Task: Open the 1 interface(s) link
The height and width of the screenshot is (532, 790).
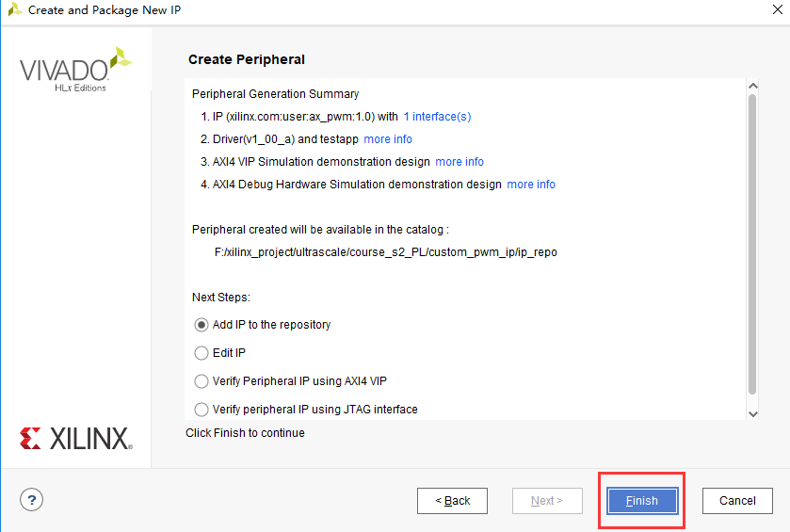Action: (437, 117)
